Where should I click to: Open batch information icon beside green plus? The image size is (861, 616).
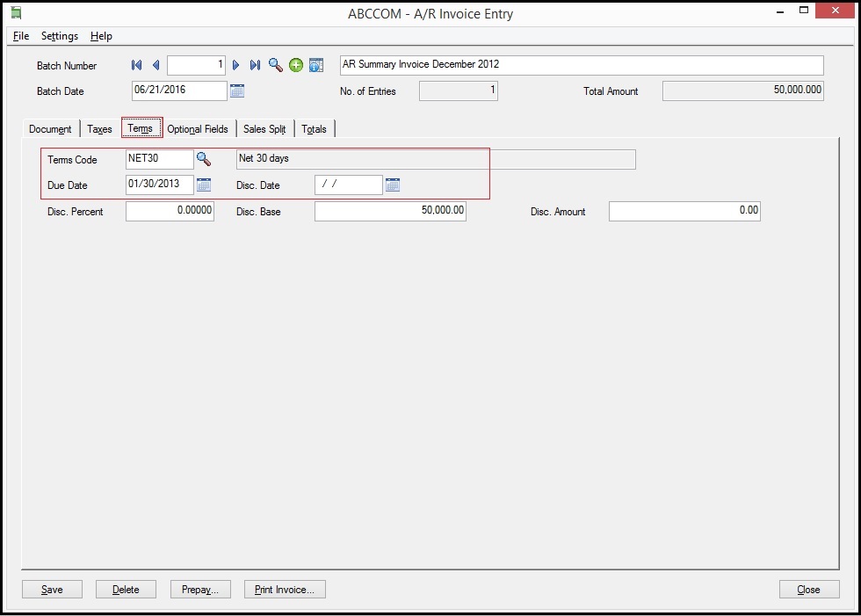(x=316, y=65)
